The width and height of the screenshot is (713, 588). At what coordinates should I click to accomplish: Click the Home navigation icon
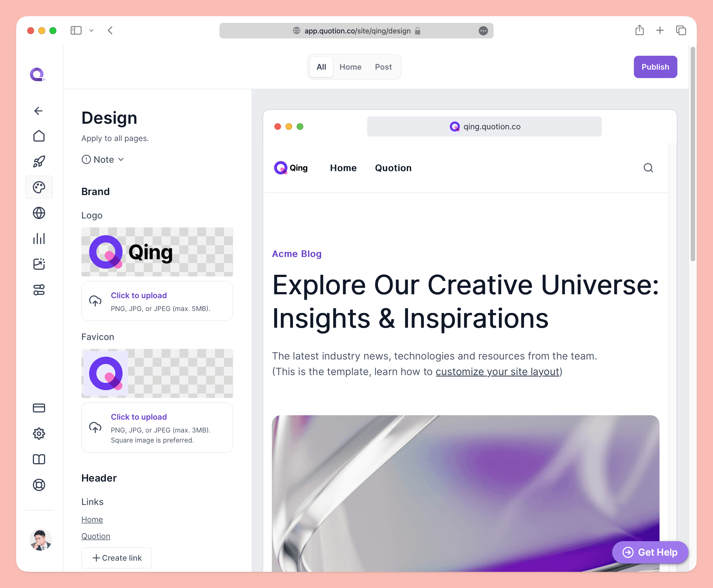tap(38, 136)
